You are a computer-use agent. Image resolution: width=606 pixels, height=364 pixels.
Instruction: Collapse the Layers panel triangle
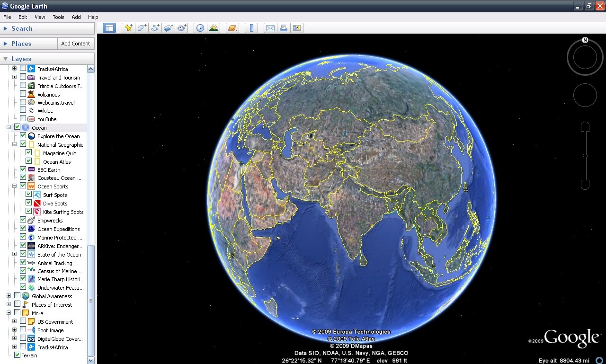pos(6,59)
